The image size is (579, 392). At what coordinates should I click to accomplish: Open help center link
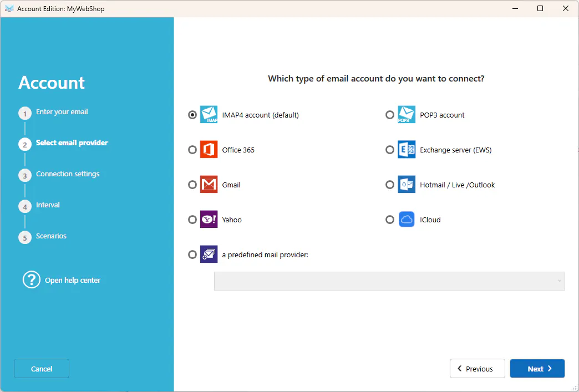pos(72,280)
